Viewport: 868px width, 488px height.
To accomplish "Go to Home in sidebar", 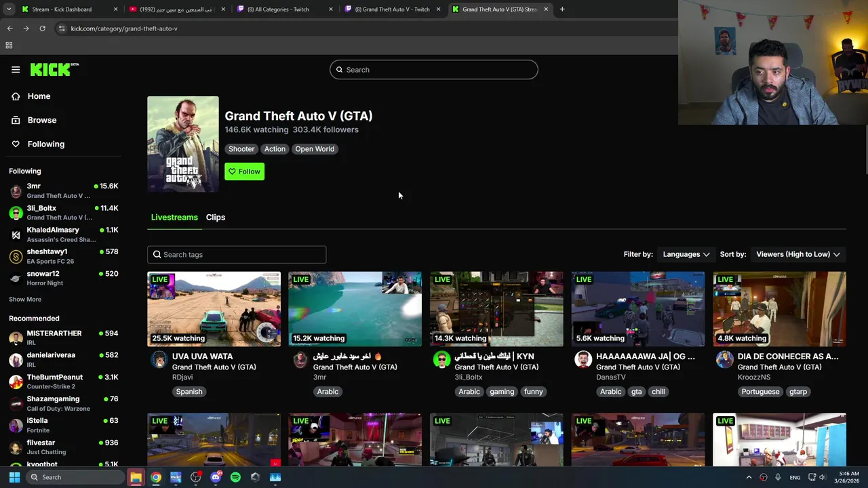I will click(39, 96).
